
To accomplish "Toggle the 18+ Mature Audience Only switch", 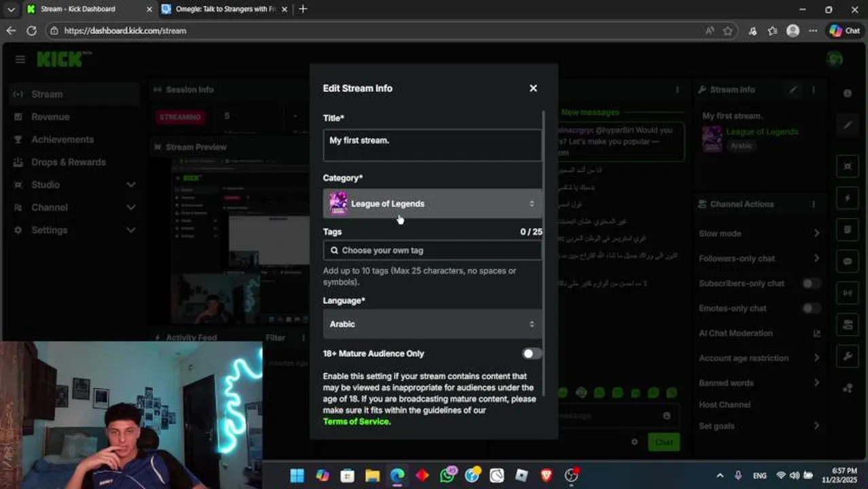I will [x=532, y=354].
